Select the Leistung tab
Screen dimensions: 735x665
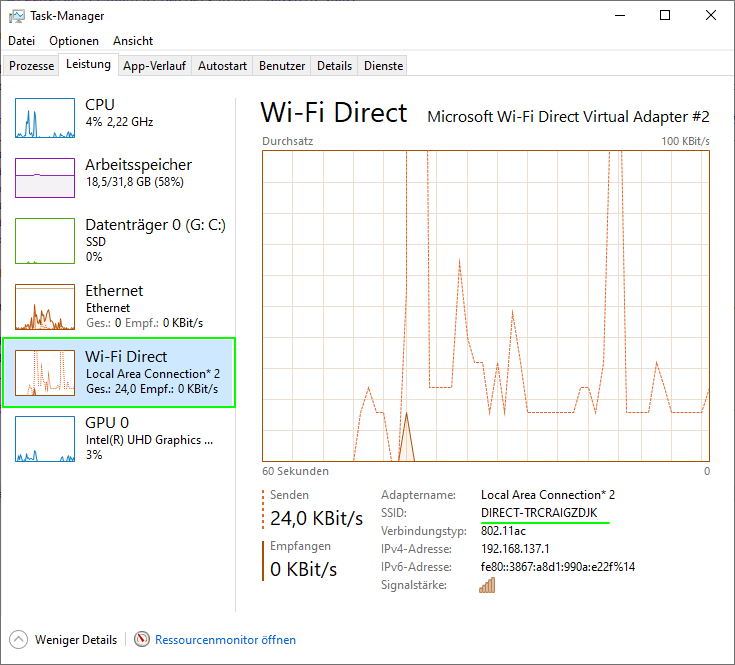88,64
